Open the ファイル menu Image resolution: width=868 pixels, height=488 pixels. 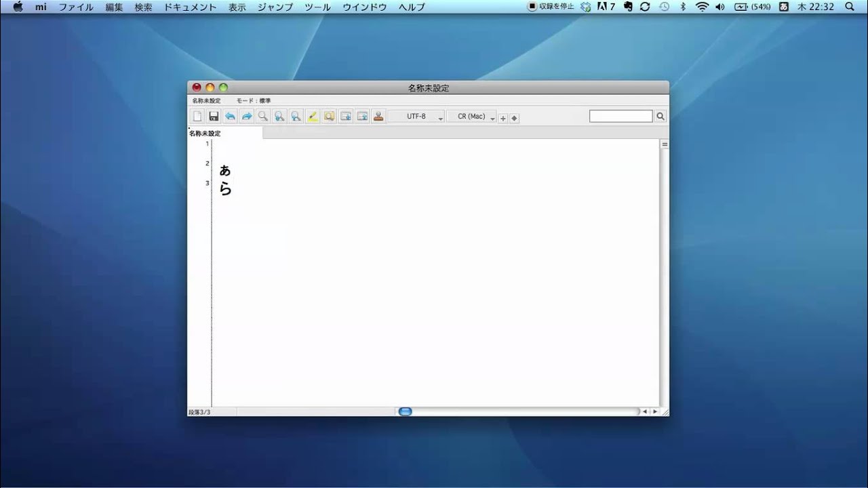coord(76,7)
